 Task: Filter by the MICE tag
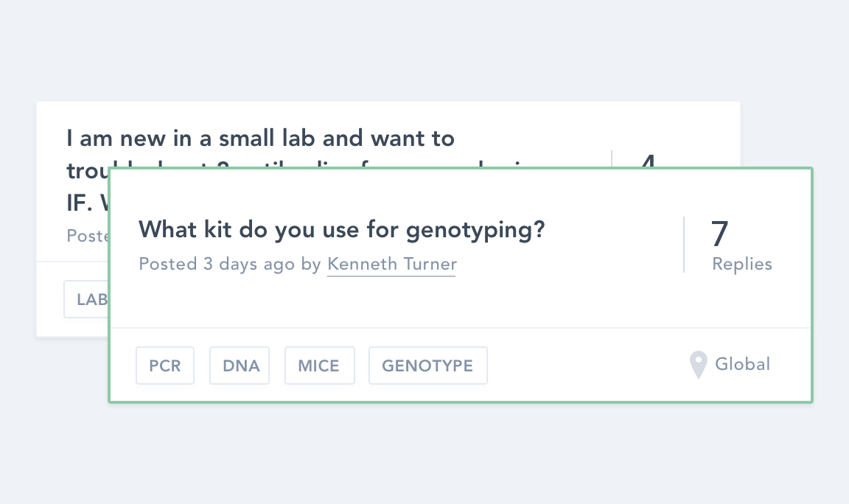319,365
